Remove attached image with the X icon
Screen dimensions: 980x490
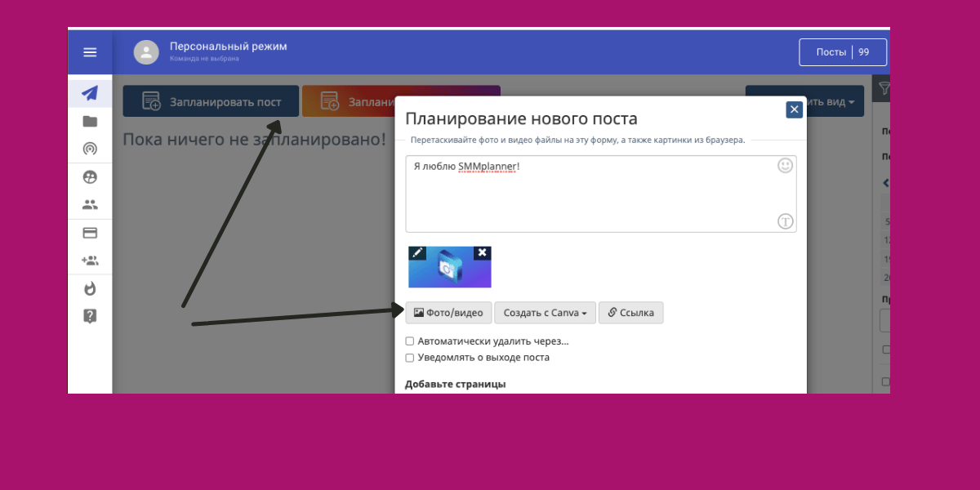[483, 253]
